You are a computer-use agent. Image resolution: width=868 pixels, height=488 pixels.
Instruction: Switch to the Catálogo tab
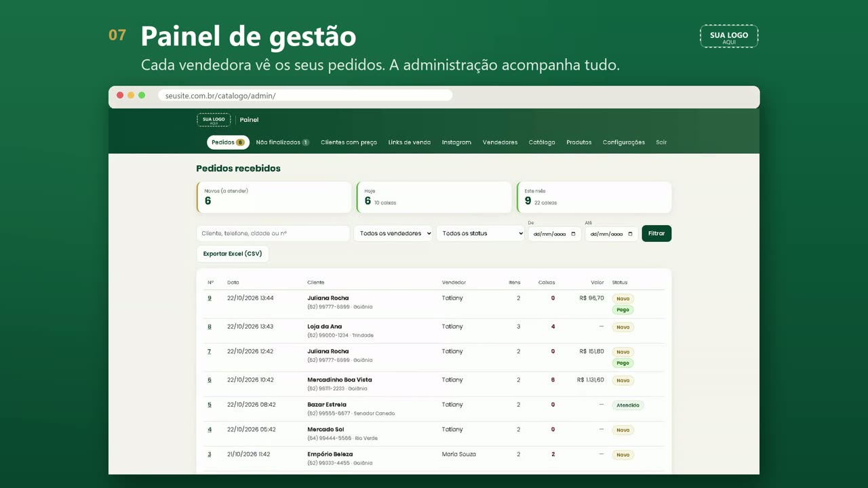(542, 142)
